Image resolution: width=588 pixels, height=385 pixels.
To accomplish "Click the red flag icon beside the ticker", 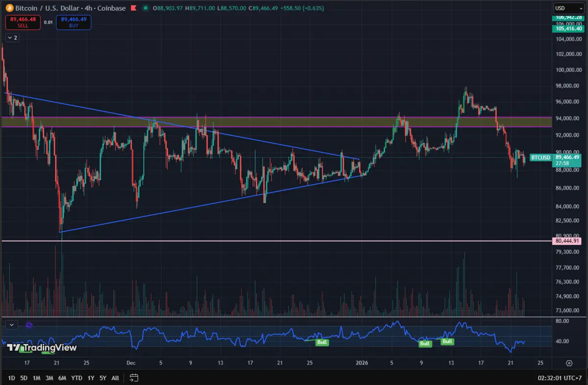I will point(133,8).
